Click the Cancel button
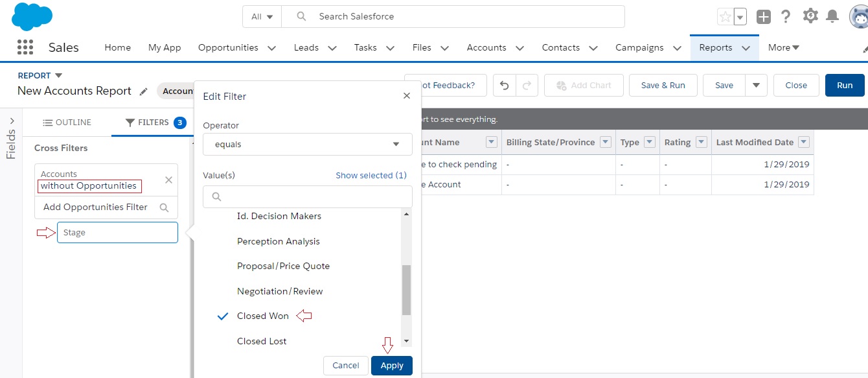 pos(346,366)
